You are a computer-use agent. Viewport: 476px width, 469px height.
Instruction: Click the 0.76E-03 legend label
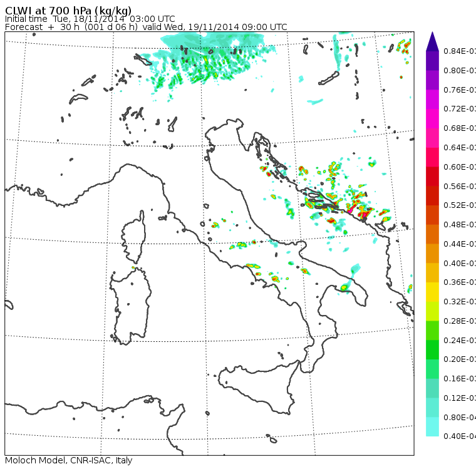point(460,90)
